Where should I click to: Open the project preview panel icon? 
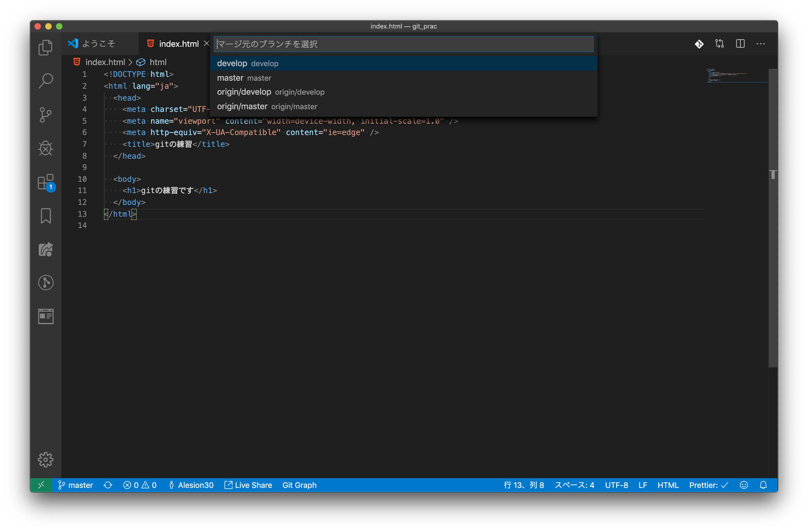45,316
